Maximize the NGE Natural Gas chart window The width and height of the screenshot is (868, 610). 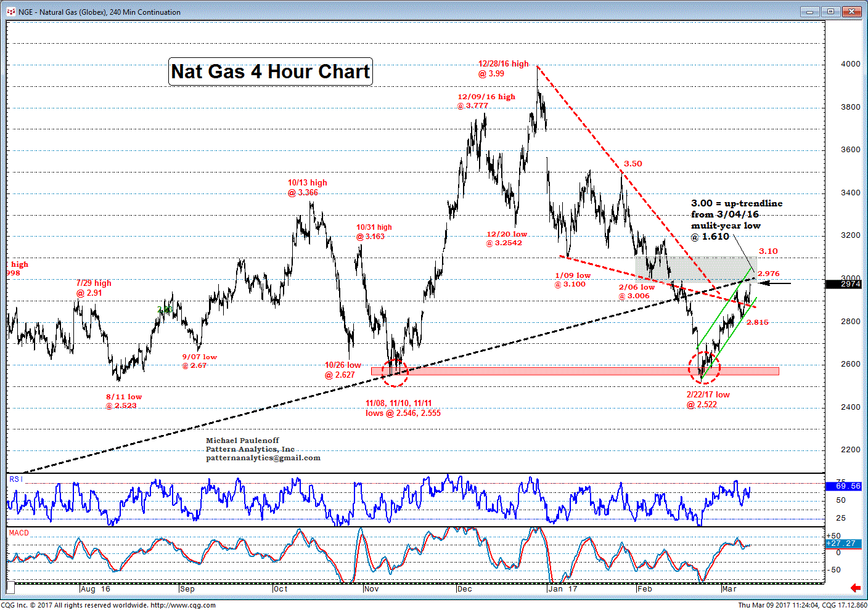(x=830, y=11)
